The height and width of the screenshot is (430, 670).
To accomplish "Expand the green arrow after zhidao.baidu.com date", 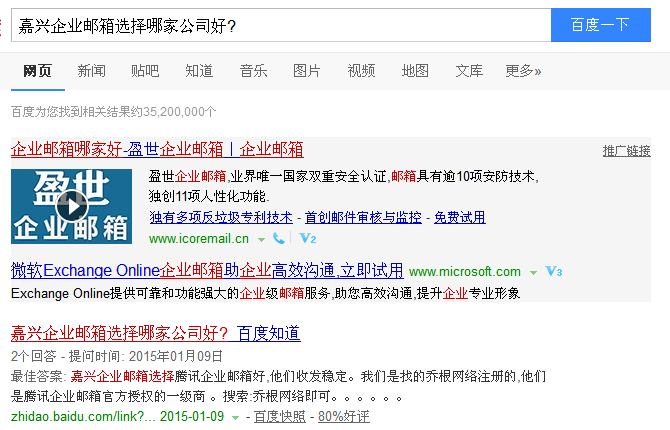I will click(236, 417).
